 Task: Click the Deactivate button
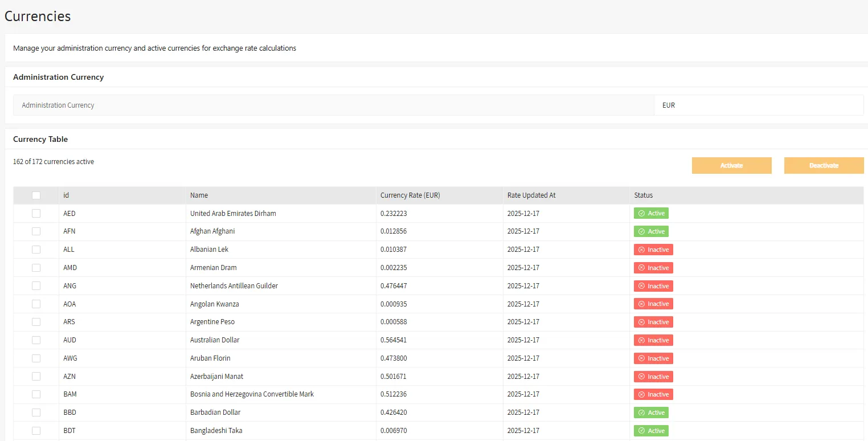tap(824, 165)
